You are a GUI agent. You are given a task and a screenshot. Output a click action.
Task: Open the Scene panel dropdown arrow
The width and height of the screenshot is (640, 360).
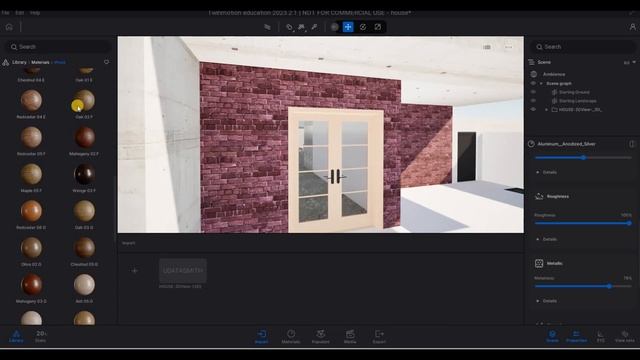pos(634,62)
